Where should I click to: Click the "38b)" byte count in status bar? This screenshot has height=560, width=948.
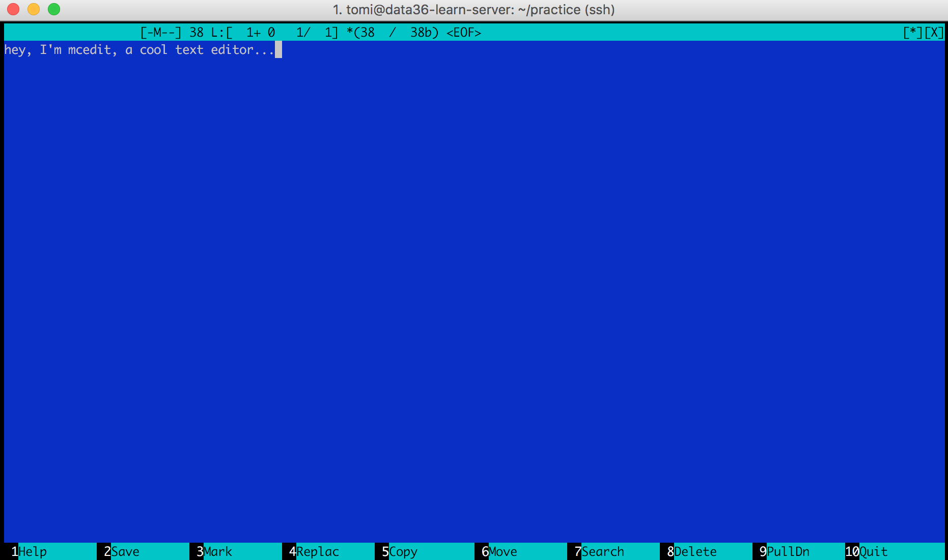[x=425, y=33]
